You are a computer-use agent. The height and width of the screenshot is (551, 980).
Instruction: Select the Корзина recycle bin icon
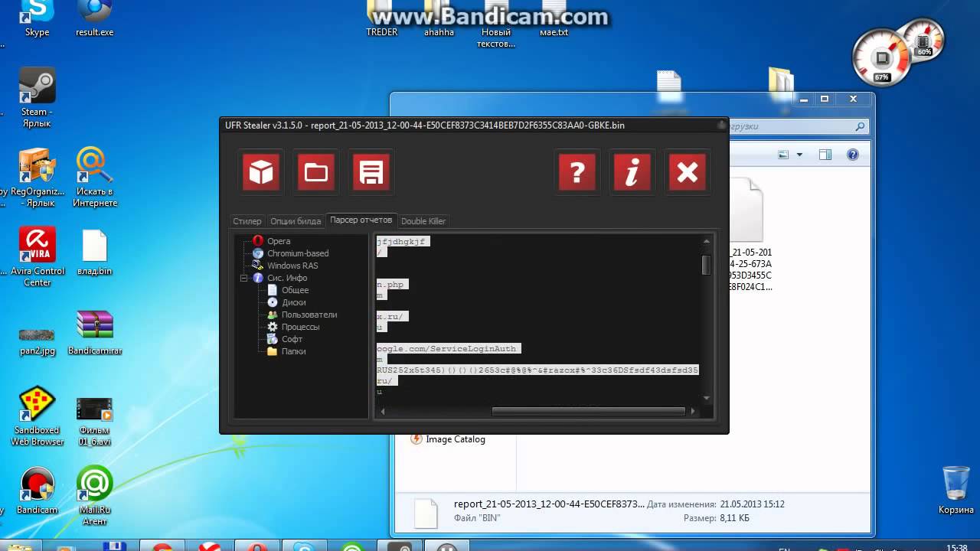tap(956, 490)
